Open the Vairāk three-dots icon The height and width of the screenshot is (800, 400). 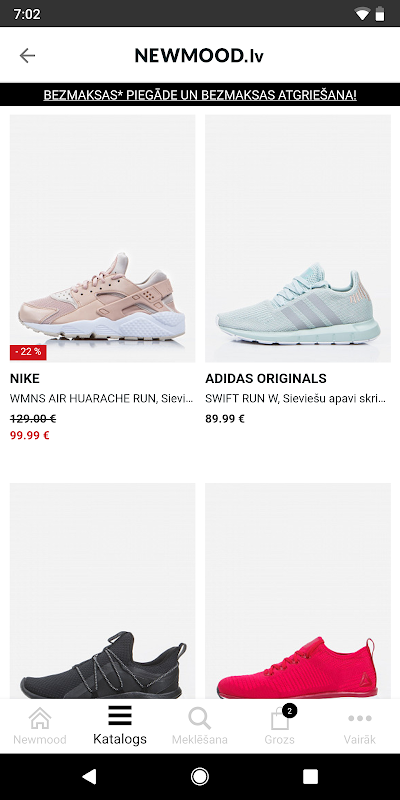click(360, 718)
